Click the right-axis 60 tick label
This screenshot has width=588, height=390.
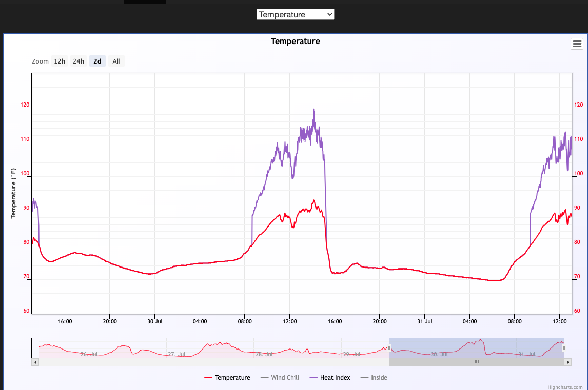click(577, 311)
